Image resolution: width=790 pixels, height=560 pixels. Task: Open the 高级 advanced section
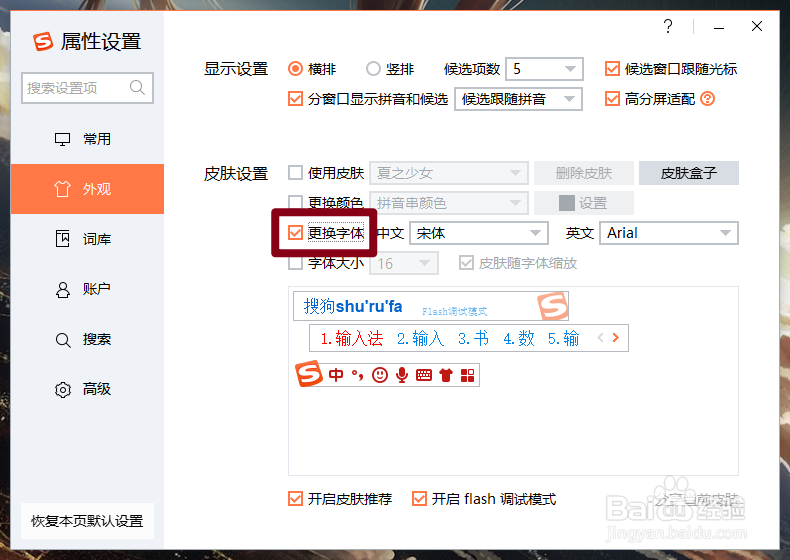click(87, 389)
